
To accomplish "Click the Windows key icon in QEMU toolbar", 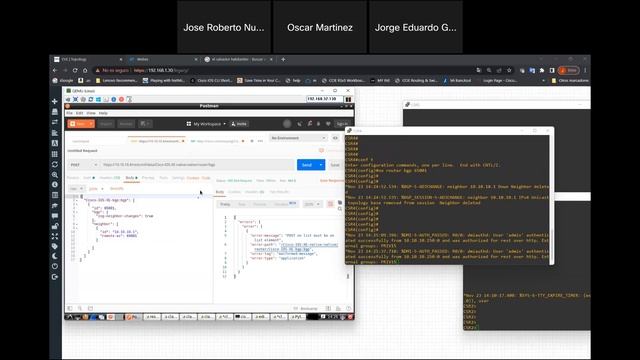I will (x=98, y=99).
